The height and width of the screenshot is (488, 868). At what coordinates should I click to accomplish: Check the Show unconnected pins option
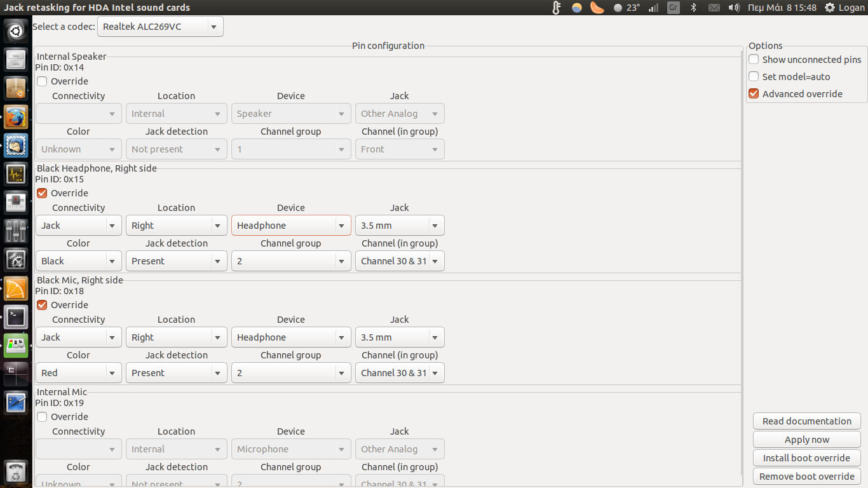[x=754, y=60]
